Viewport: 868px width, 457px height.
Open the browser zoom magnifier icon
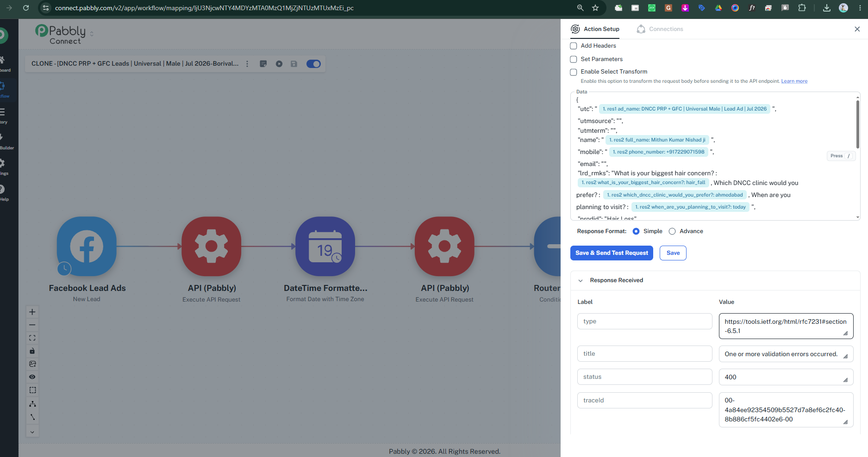point(580,8)
